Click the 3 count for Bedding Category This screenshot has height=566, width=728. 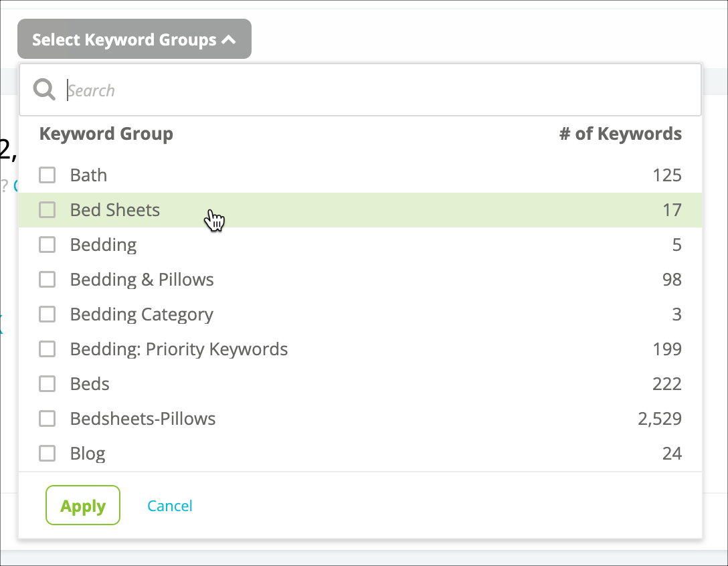point(677,314)
